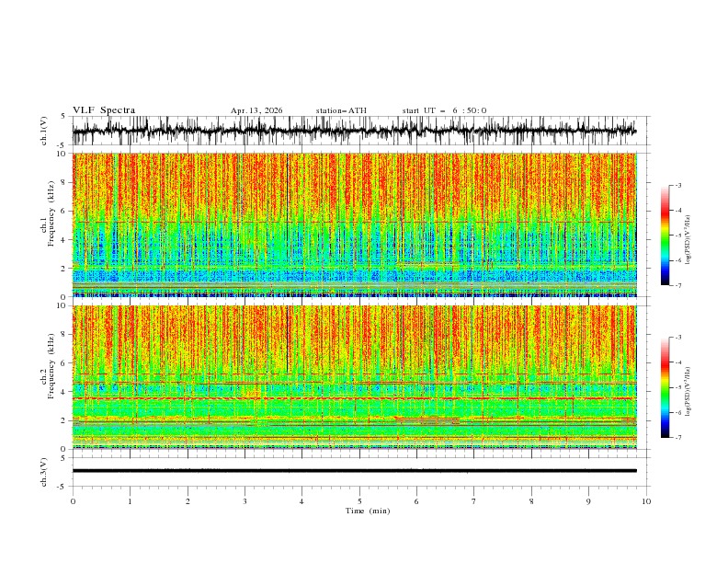Viewport: 728px width, 563px height.
Task: Click inside the ch.1 spectrogram panel
Action: point(355,224)
